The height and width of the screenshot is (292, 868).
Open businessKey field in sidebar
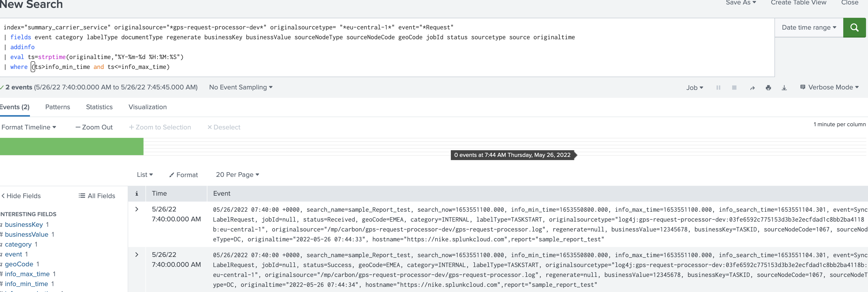pos(24,224)
